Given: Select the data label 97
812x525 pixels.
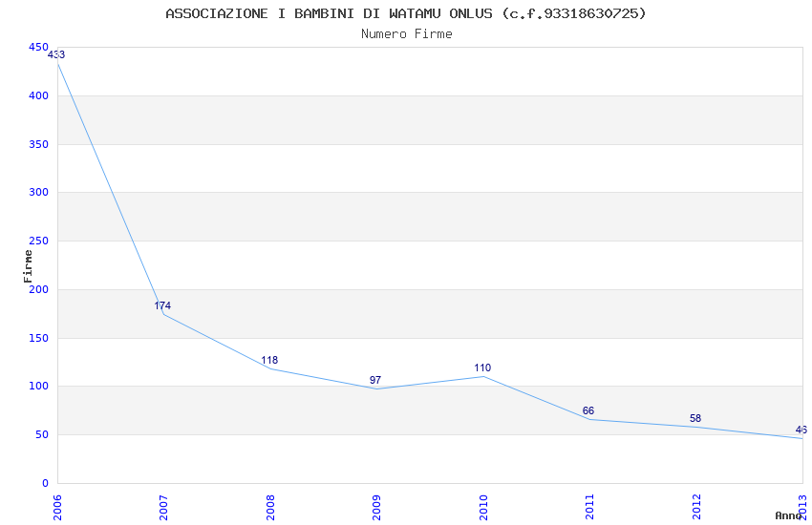Looking at the screenshot, I should (375, 380).
